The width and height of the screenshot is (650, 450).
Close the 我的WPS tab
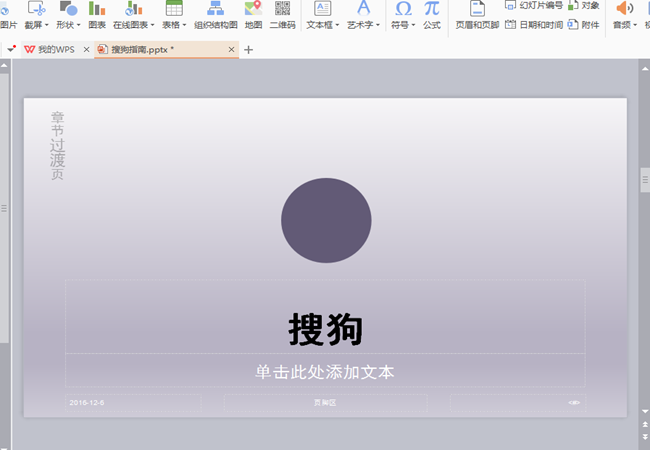tap(86, 50)
